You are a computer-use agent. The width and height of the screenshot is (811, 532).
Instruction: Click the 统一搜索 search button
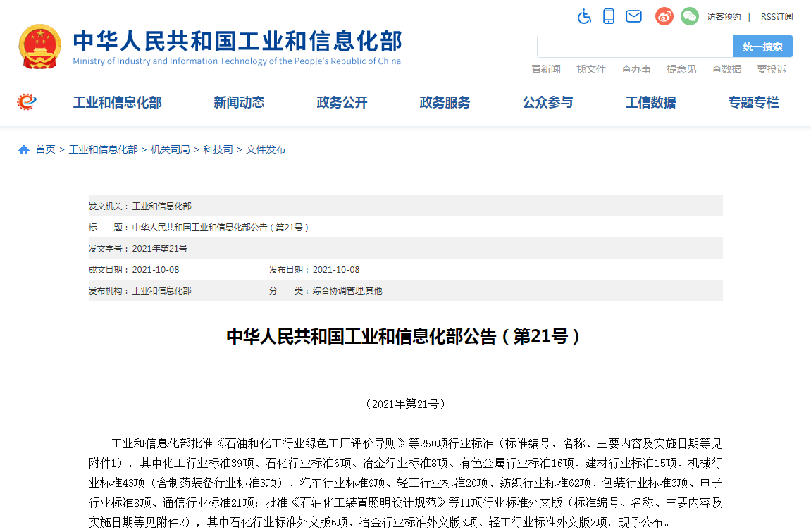[762, 46]
